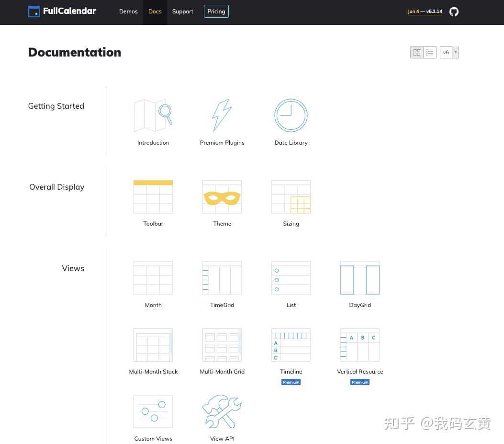This screenshot has width=504, height=444.
Task: Select the TimeGrid view icon
Action: 222,278
